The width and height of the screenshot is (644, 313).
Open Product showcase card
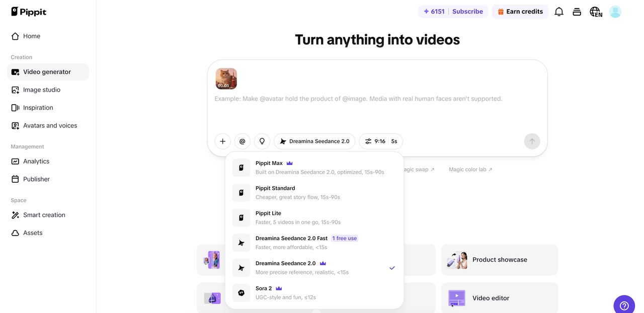pyautogui.click(x=500, y=260)
